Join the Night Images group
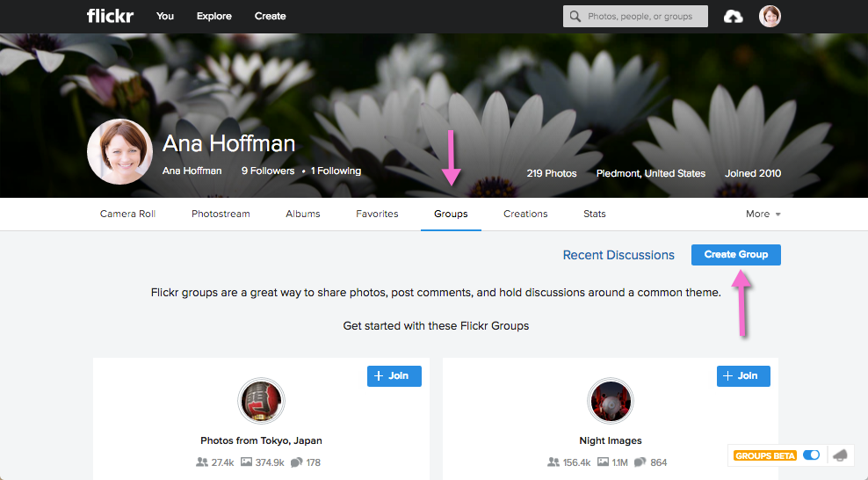The height and width of the screenshot is (480, 868). (x=743, y=376)
